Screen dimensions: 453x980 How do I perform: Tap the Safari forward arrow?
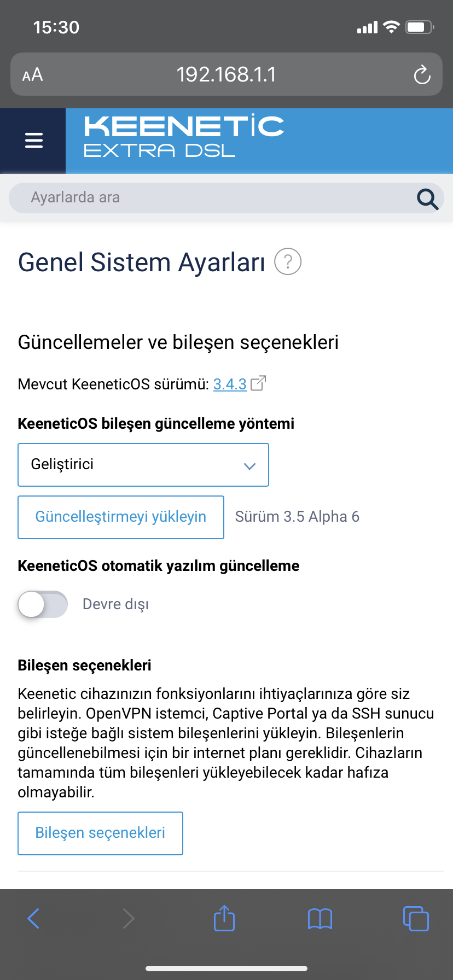click(129, 919)
